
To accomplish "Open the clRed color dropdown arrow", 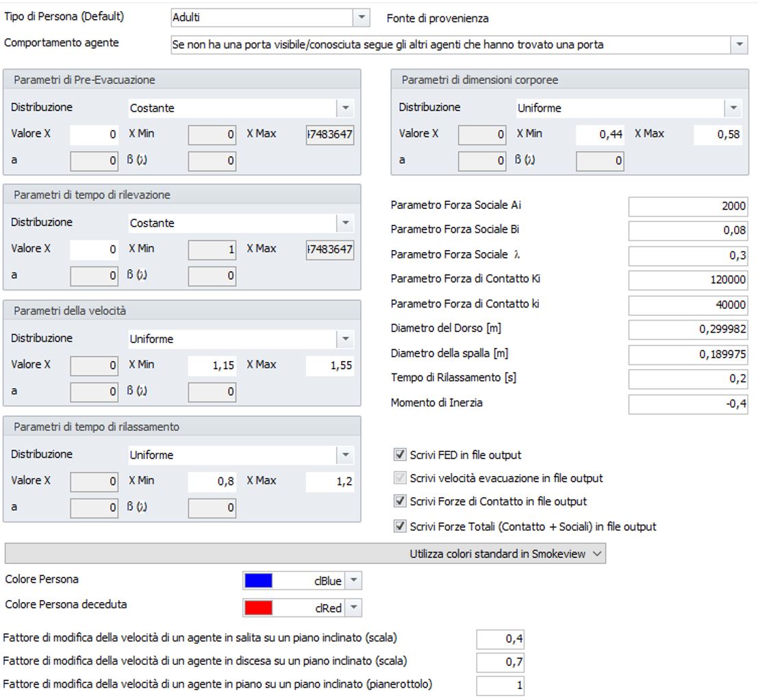I will pos(353,607).
